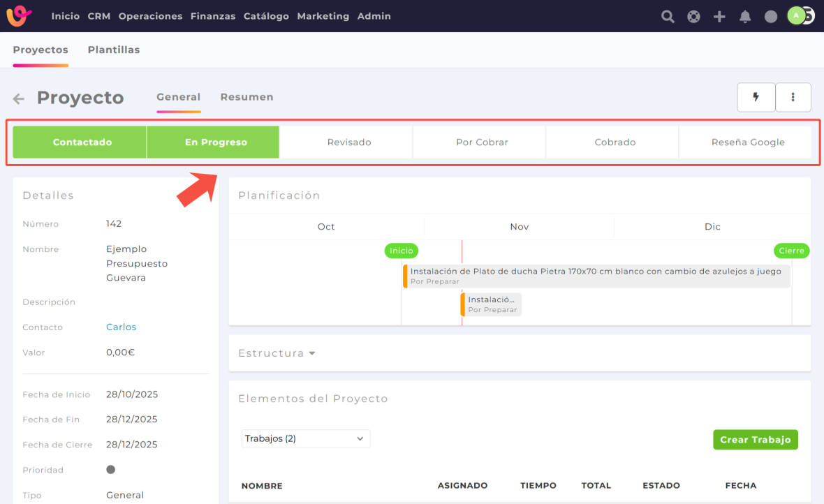Switch to the Resumen tab
The image size is (824, 504).
[x=247, y=97]
